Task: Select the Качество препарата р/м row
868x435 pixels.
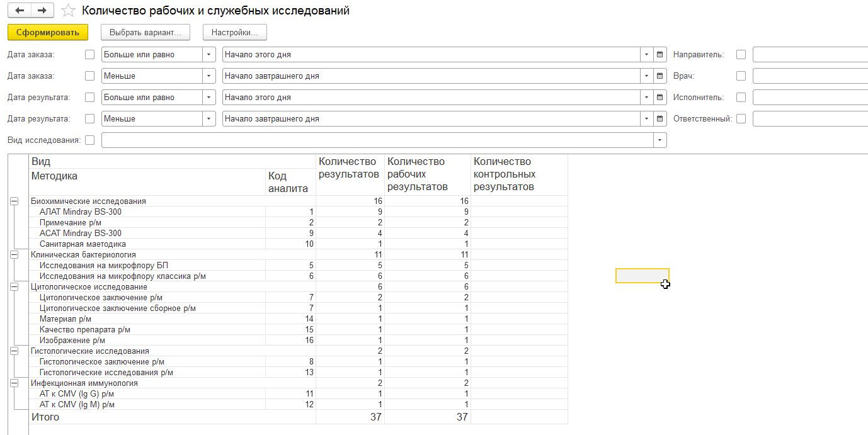Action: coord(298,330)
